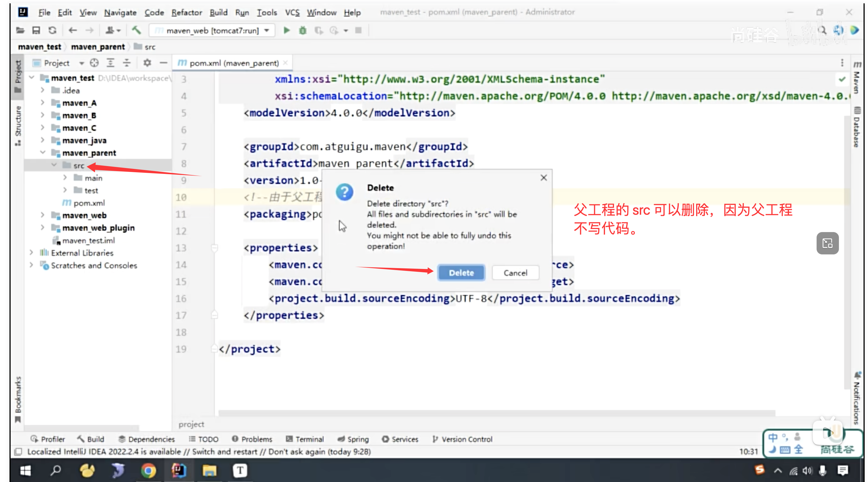This screenshot has width=868, height=482.
Task: Click the green Run button
Action: pyautogui.click(x=286, y=31)
